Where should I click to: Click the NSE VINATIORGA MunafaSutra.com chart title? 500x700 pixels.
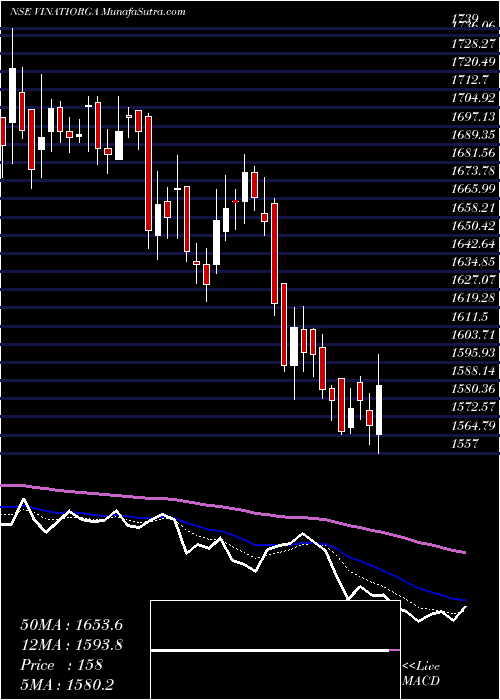(x=97, y=11)
